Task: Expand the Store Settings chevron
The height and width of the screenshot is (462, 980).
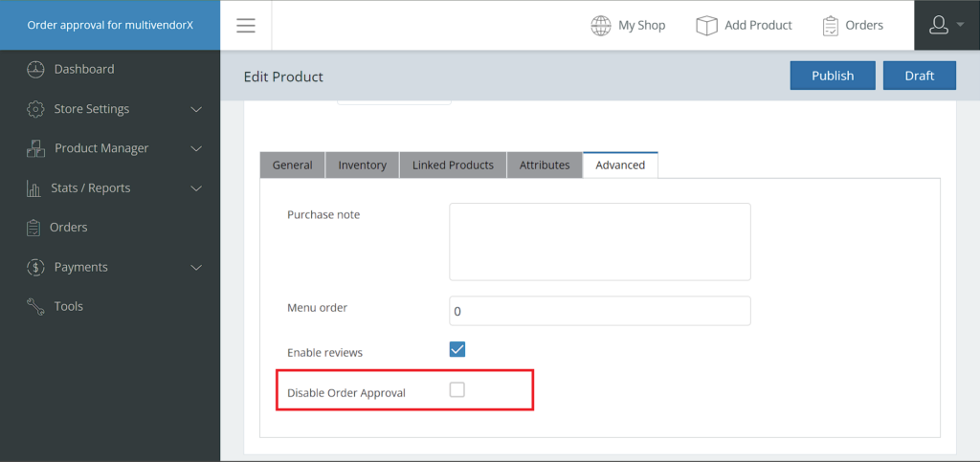Action: pos(196,109)
